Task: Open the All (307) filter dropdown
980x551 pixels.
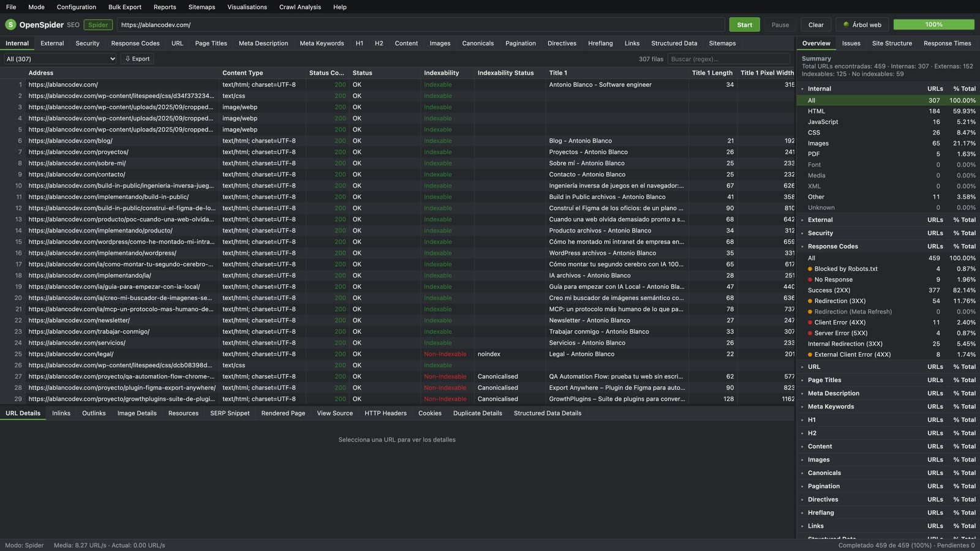Action: point(60,59)
